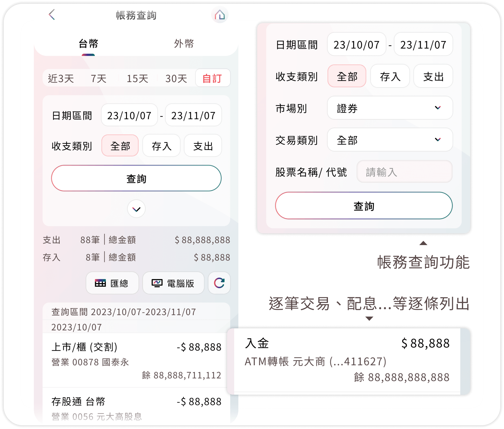This screenshot has width=504, height=429.
Task: Click 查詢 button in phone panel
Action: (136, 178)
